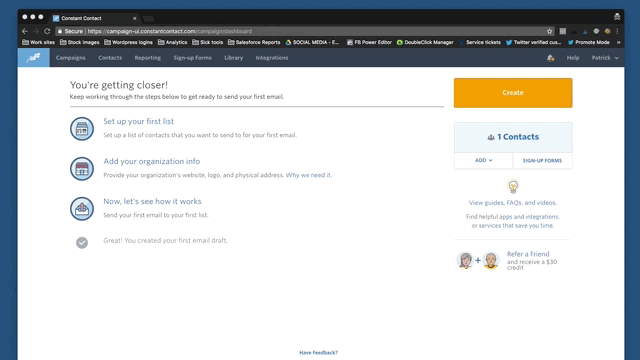This screenshot has height=360, width=640.
Task: Open the Library menu item
Action: [x=233, y=58]
